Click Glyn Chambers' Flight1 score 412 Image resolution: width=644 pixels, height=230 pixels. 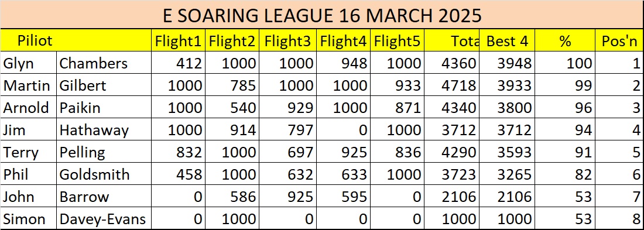click(178, 63)
